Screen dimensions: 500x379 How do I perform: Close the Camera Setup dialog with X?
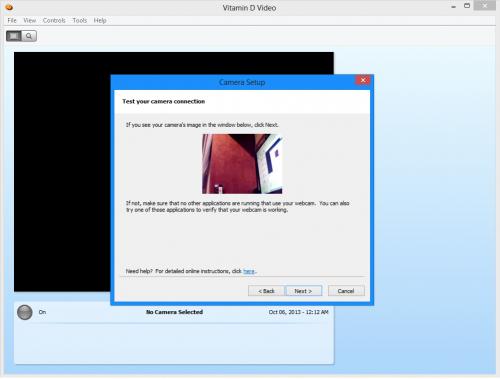pos(363,80)
